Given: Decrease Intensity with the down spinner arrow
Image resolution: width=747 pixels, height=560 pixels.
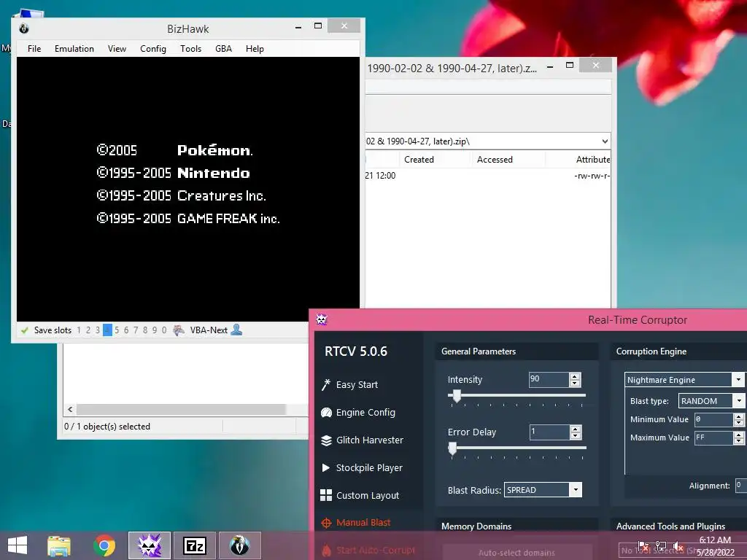Looking at the screenshot, I should (x=575, y=383).
